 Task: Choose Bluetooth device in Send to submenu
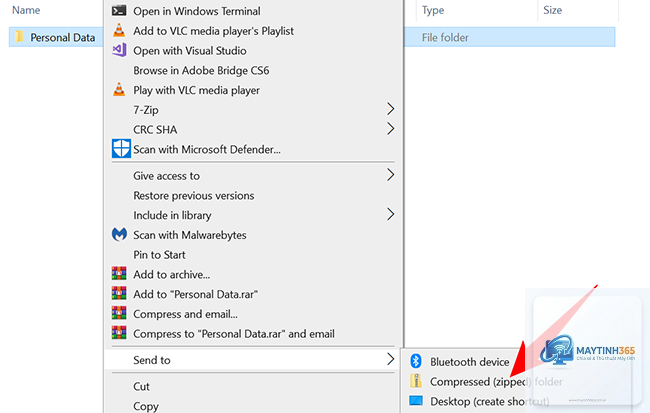click(469, 362)
